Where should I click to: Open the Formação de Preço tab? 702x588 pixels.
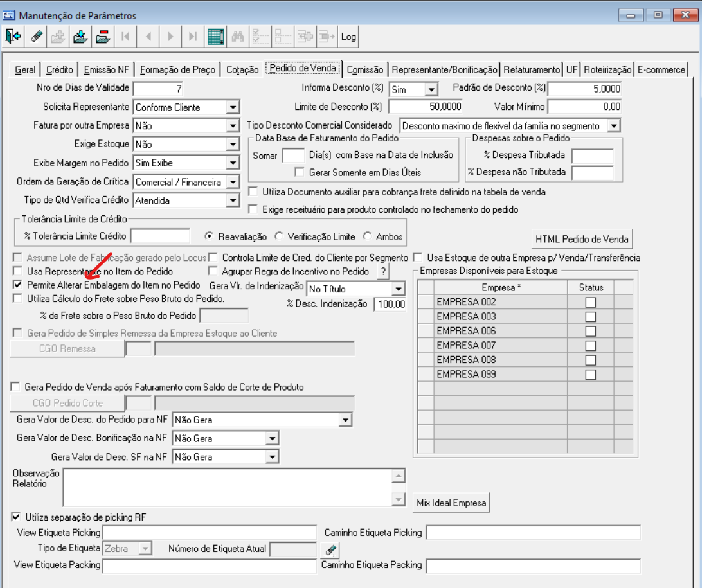177,70
